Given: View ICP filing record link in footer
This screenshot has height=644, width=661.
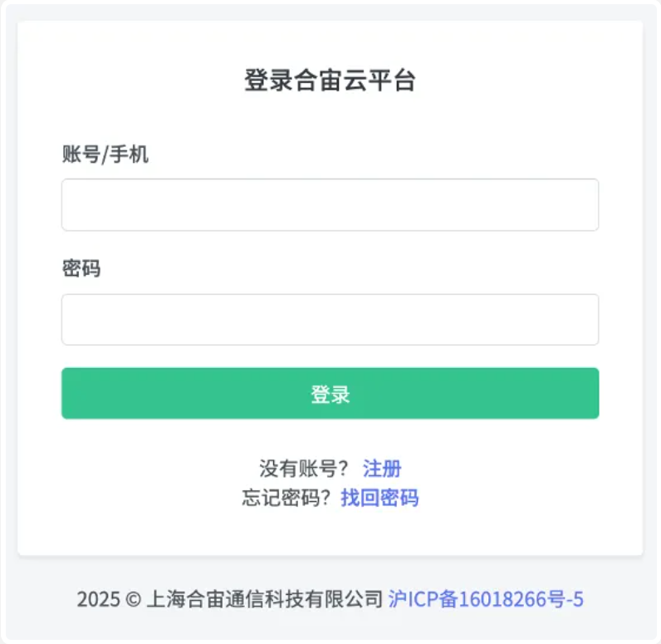Looking at the screenshot, I should pos(486,599).
